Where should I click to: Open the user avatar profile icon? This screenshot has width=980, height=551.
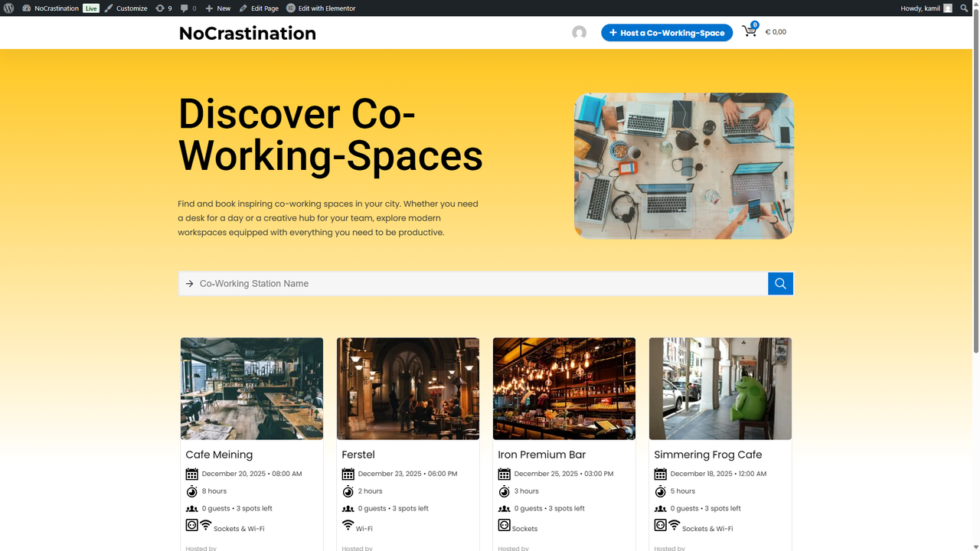[x=580, y=32]
